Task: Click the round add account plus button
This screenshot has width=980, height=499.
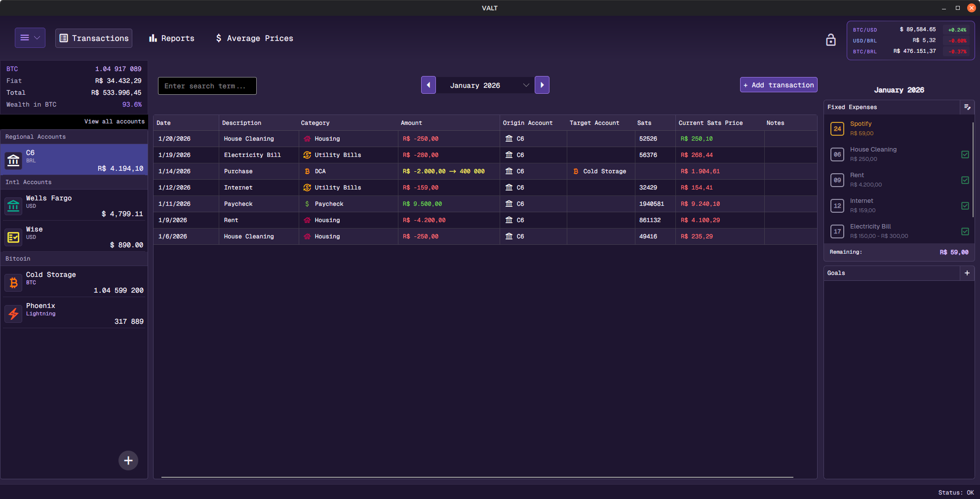Action: click(x=128, y=461)
